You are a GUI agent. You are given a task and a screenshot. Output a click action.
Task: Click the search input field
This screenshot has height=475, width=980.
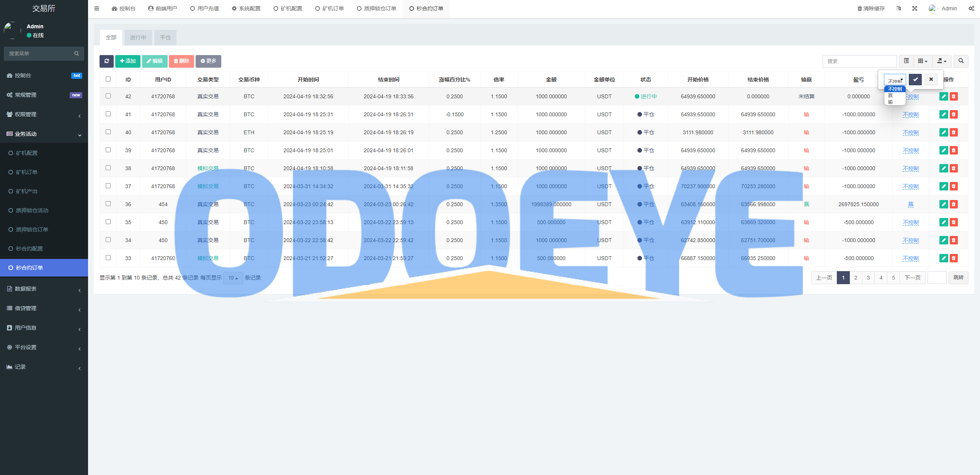[859, 61]
